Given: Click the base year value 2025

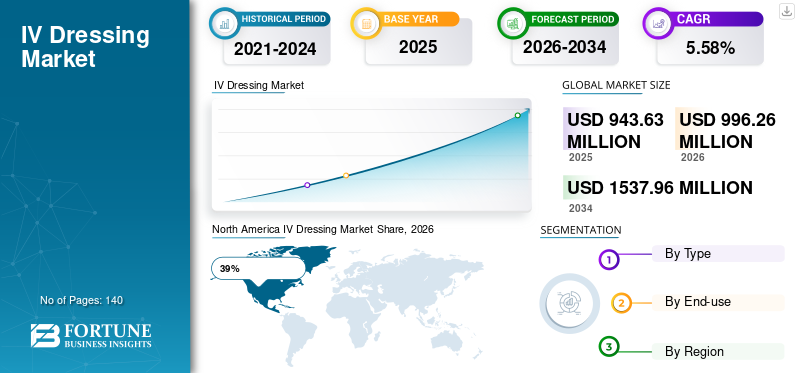Looking at the screenshot, I should [418, 47].
